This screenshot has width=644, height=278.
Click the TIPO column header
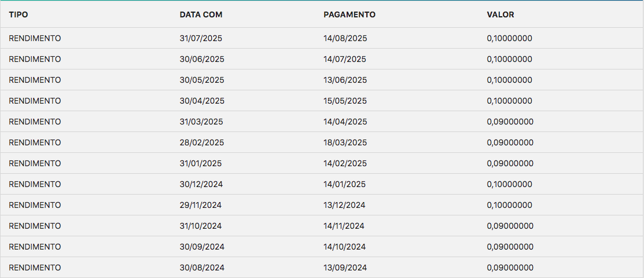(18, 14)
